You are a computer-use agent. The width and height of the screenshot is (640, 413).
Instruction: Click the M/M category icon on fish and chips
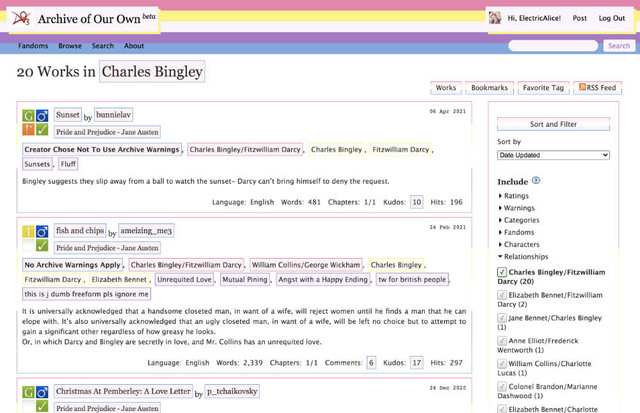(42, 232)
